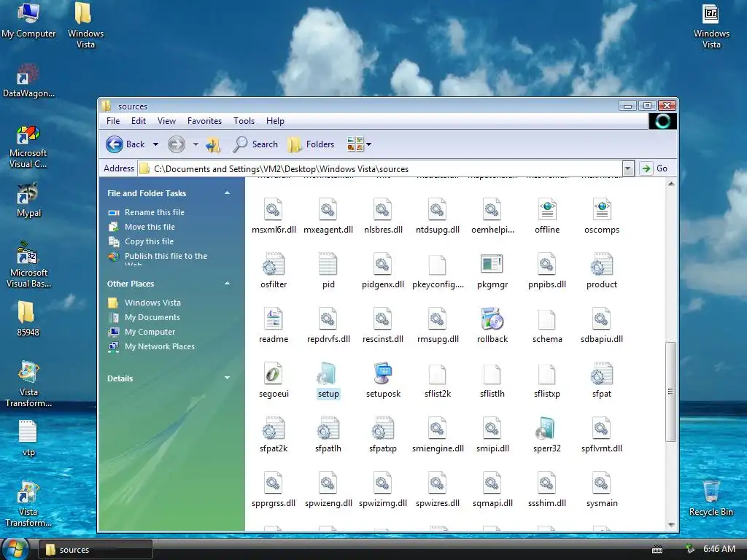747x560 pixels.
Task: Click inside the Address path field
Action: click(x=380, y=168)
